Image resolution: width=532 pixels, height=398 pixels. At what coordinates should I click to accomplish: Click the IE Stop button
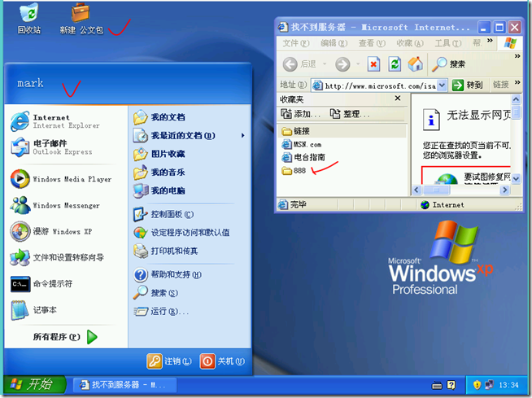(x=373, y=63)
